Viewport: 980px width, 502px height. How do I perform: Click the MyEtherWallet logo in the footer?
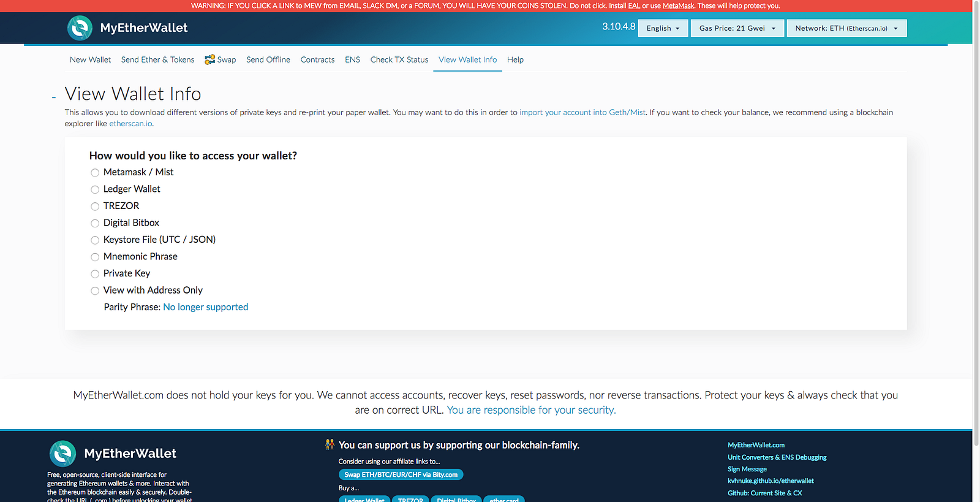click(113, 454)
